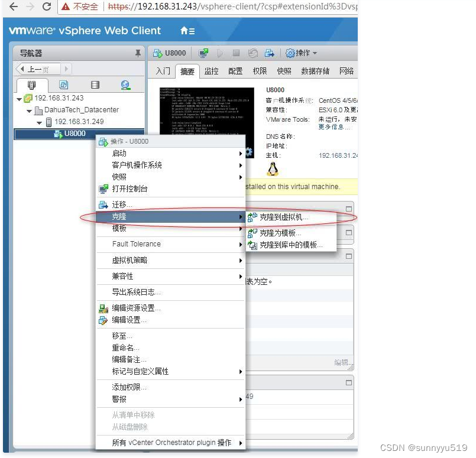Image resolution: width=476 pixels, height=458 pixels.
Task: Switch to networking navigator tab
Action: click(125, 85)
